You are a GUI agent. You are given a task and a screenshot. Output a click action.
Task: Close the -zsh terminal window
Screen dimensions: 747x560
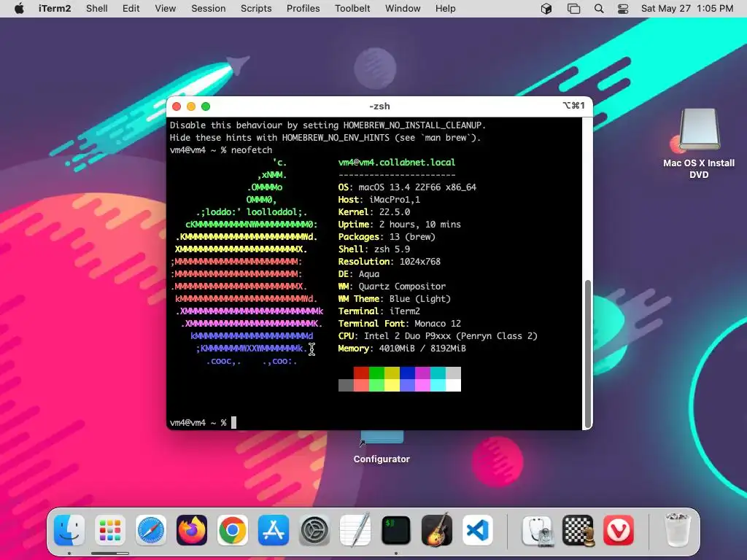[x=177, y=106]
